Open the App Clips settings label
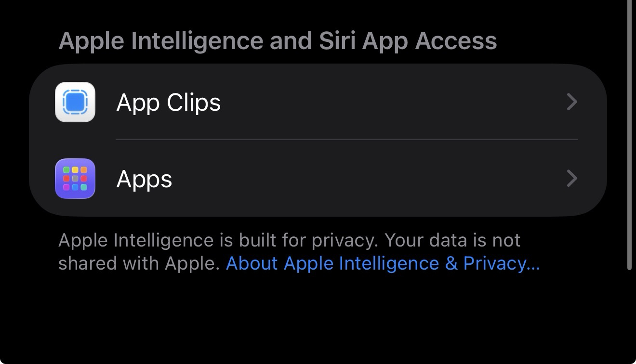636x364 pixels. pyautogui.click(x=169, y=103)
